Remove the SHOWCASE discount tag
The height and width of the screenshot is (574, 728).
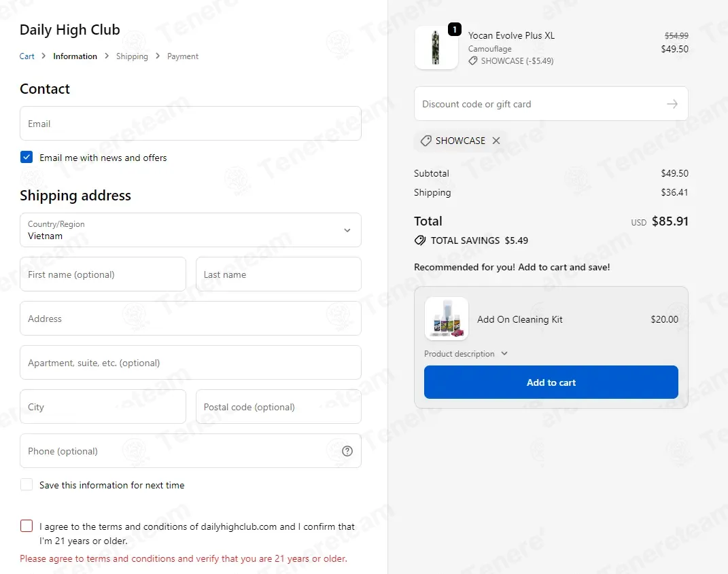point(496,141)
